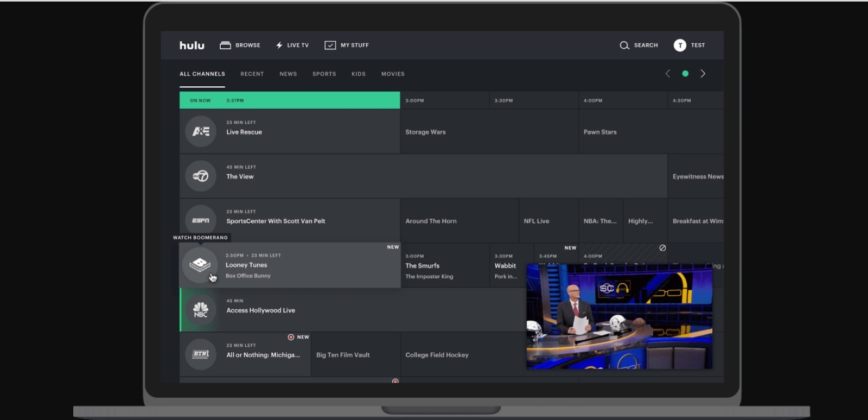868x420 pixels.
Task: Click record indicator on All or Nothing
Action: tap(291, 337)
